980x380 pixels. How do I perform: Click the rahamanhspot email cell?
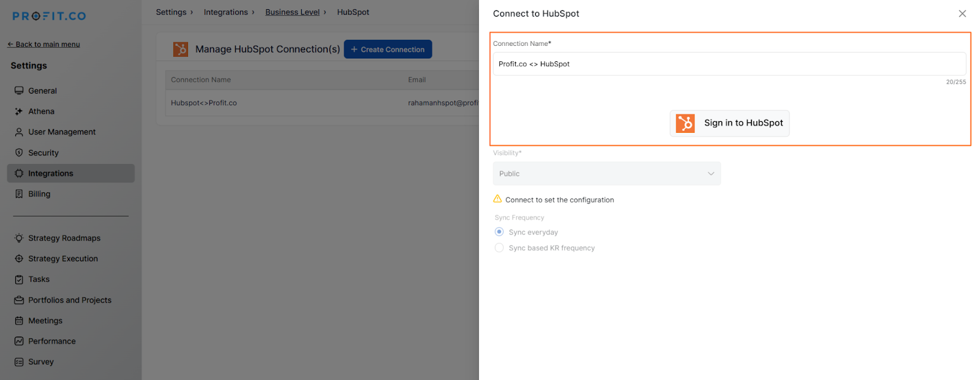443,103
